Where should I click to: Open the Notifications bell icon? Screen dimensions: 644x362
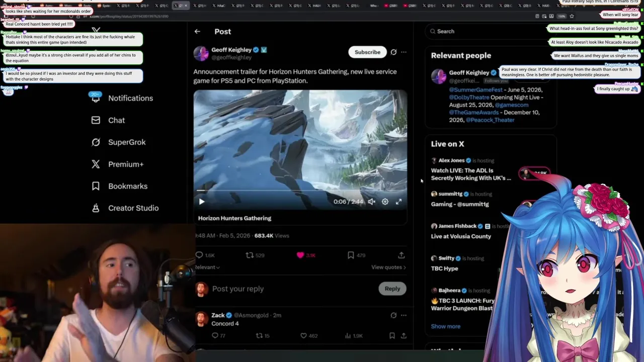(x=96, y=98)
